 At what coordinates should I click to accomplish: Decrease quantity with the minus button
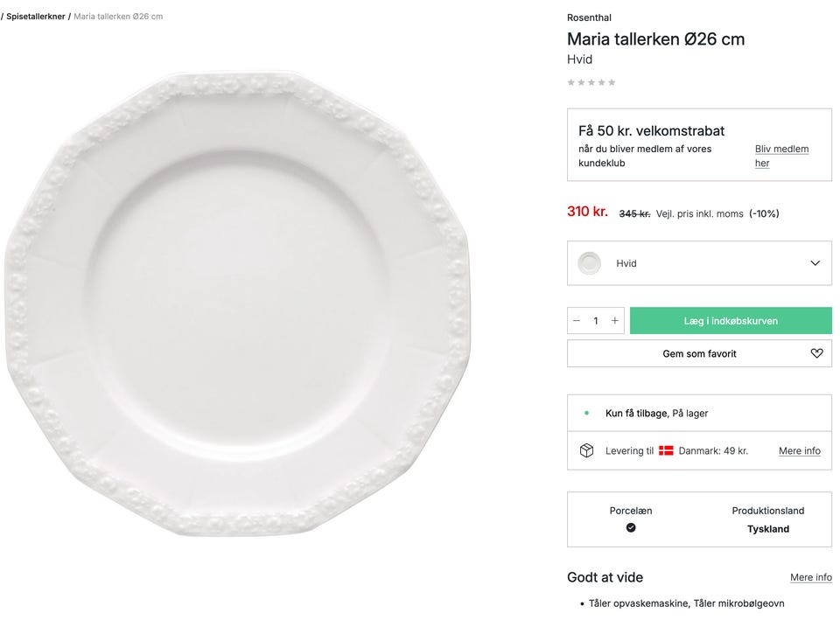pyautogui.click(x=577, y=321)
